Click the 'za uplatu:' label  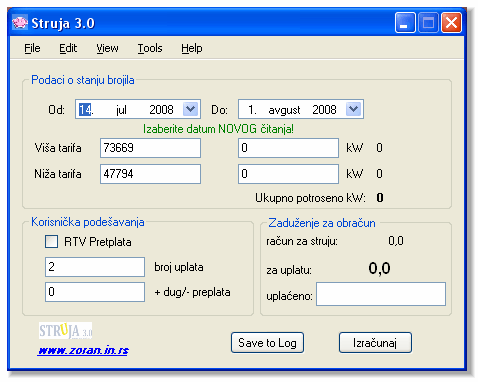[x=289, y=270]
